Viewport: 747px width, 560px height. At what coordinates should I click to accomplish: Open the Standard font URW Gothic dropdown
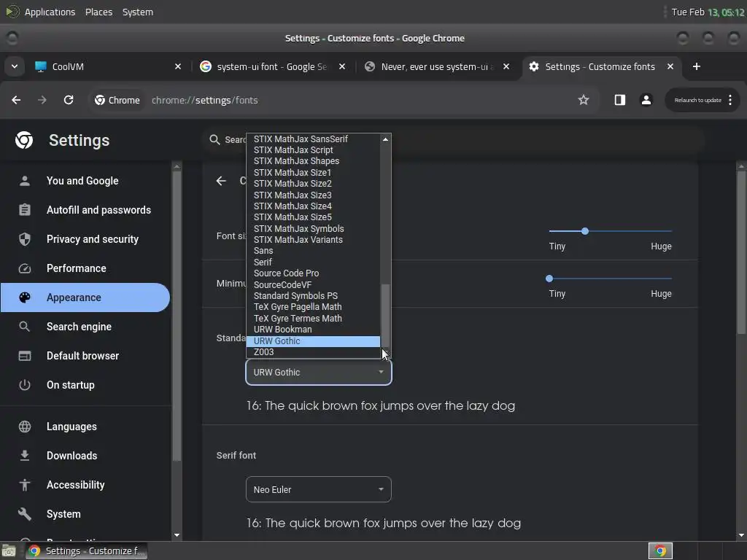pyautogui.click(x=319, y=373)
